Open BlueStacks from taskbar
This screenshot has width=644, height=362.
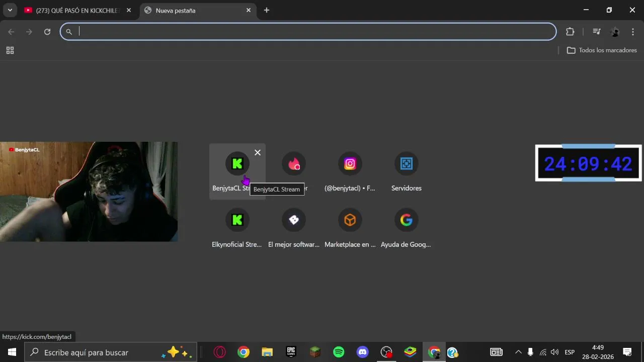[x=411, y=352]
